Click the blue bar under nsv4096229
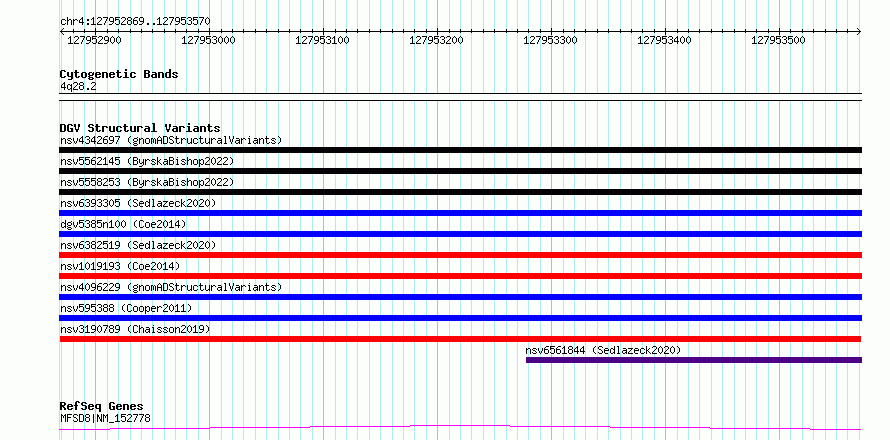 click(461, 297)
